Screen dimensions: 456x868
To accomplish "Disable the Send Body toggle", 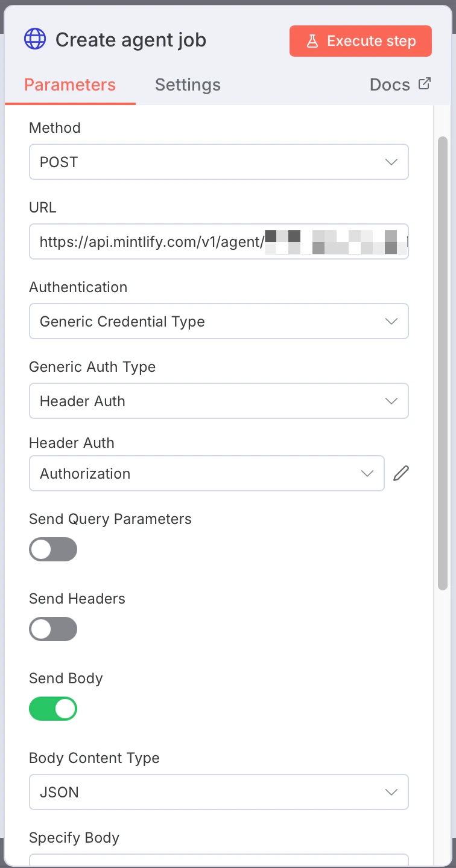I will point(53,709).
